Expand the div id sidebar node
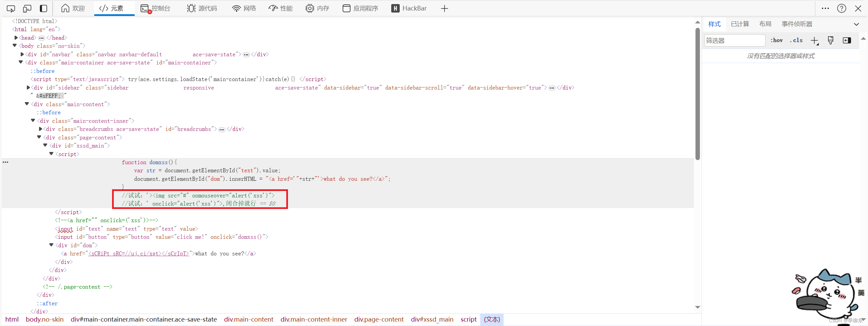The height and width of the screenshot is (326, 868). click(28, 88)
